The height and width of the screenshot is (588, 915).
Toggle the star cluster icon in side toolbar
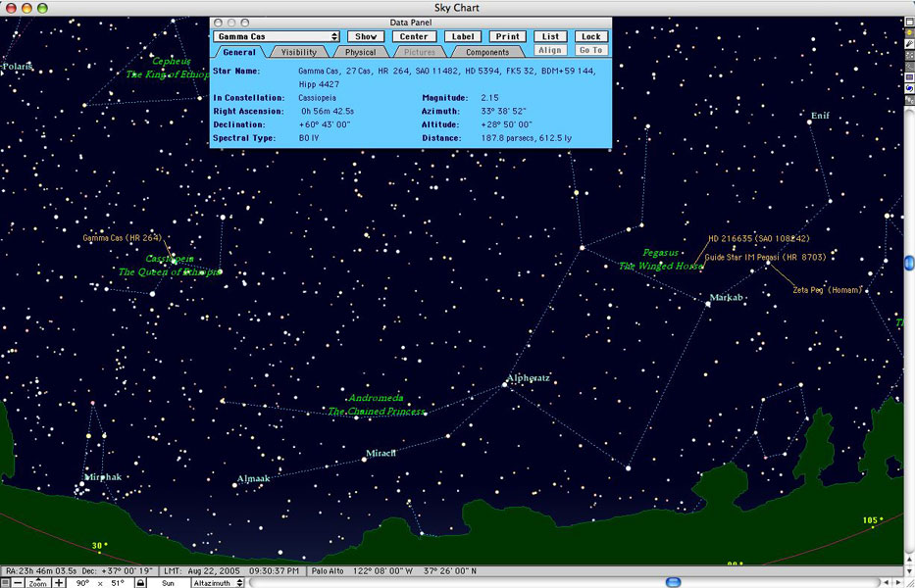910,55
